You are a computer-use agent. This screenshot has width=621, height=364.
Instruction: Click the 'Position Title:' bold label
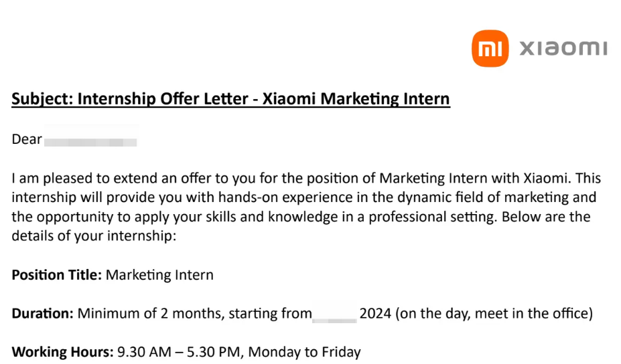click(x=57, y=275)
